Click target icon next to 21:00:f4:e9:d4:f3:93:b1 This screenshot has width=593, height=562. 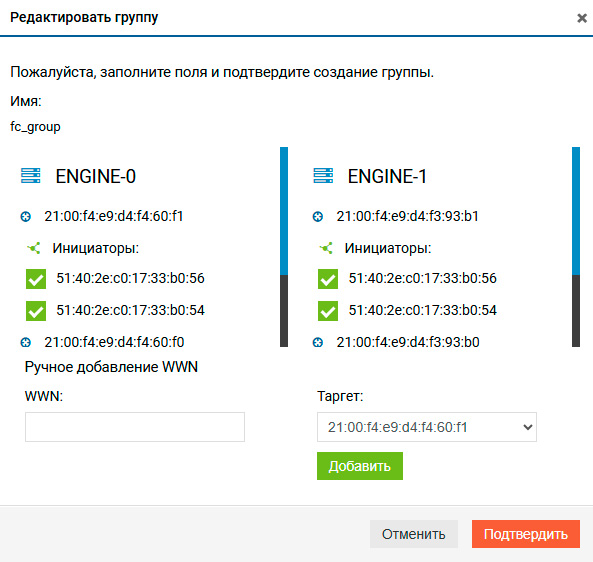click(318, 217)
